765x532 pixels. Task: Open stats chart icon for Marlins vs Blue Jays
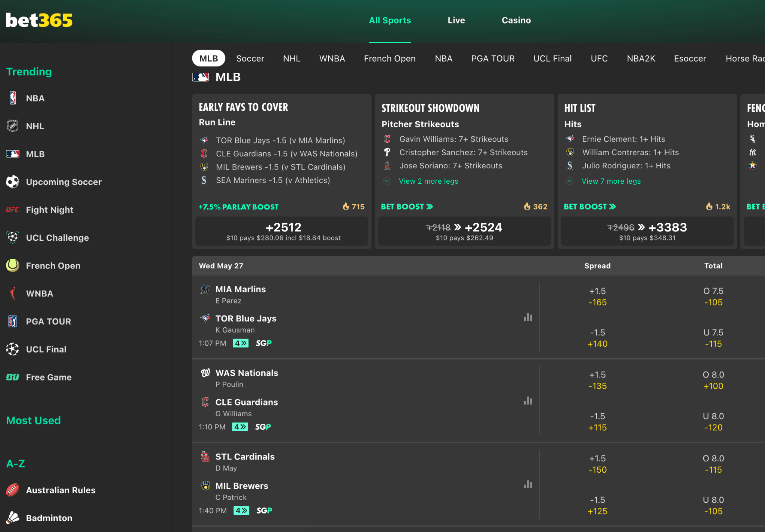(x=528, y=317)
